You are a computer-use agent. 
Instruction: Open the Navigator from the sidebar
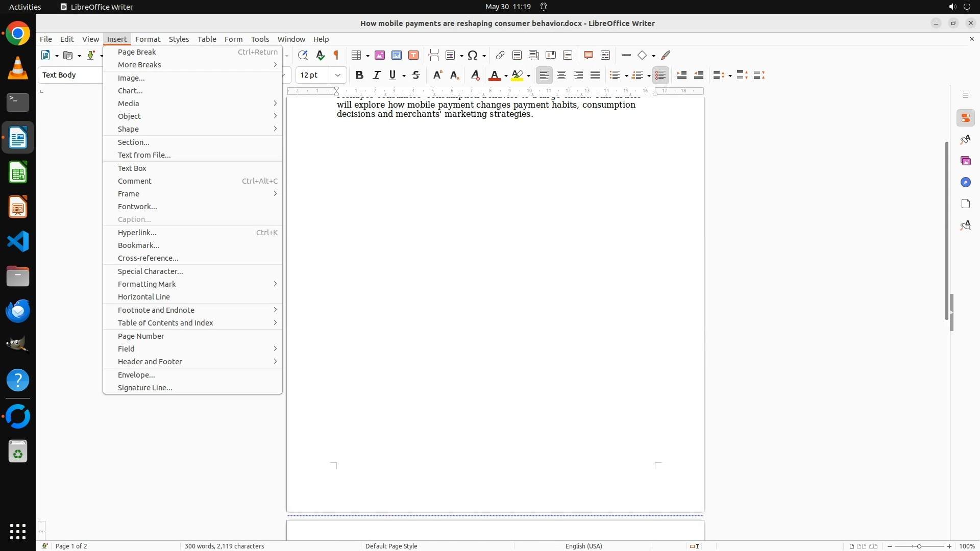tap(965, 182)
